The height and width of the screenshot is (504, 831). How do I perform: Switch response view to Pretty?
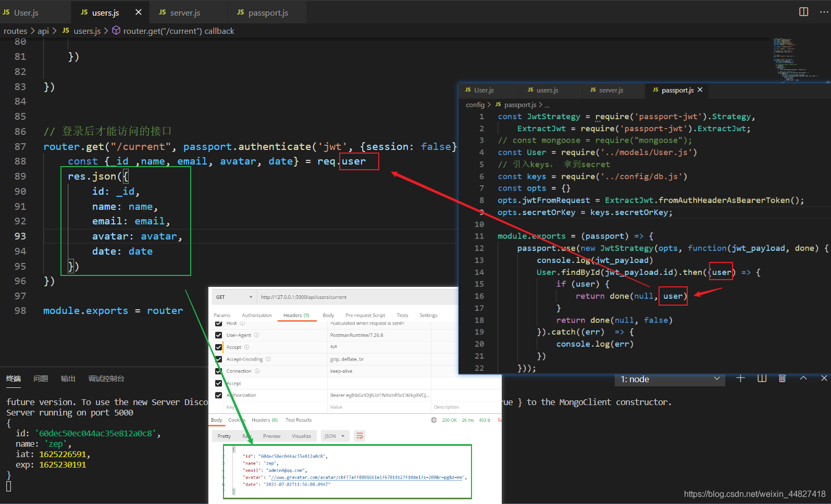click(224, 436)
